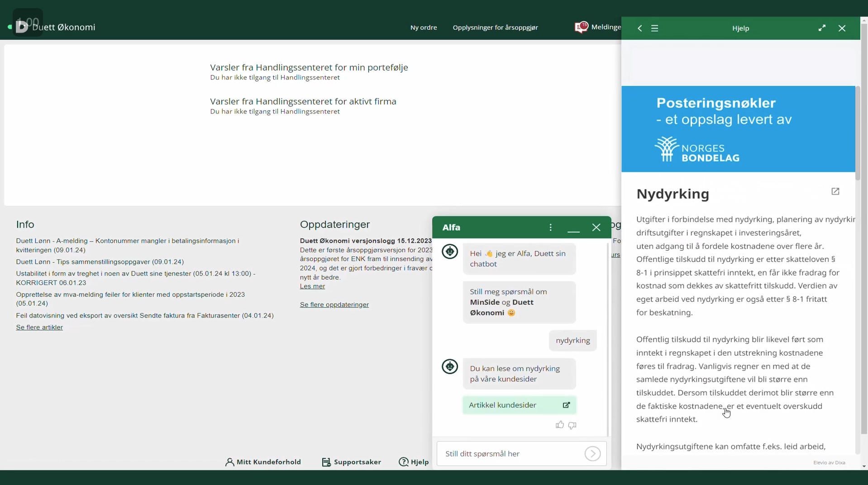Follow the Se flere artikler link
Image resolution: width=868 pixels, height=485 pixels.
(x=39, y=328)
